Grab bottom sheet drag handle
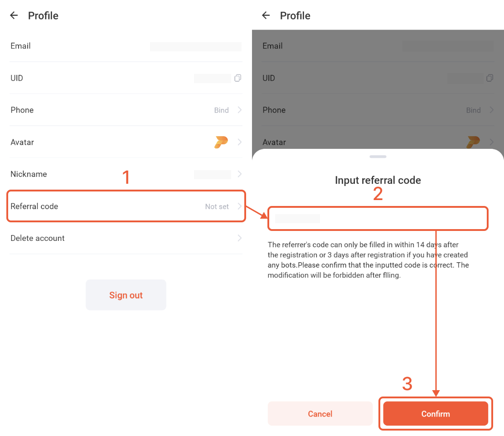 (378, 157)
